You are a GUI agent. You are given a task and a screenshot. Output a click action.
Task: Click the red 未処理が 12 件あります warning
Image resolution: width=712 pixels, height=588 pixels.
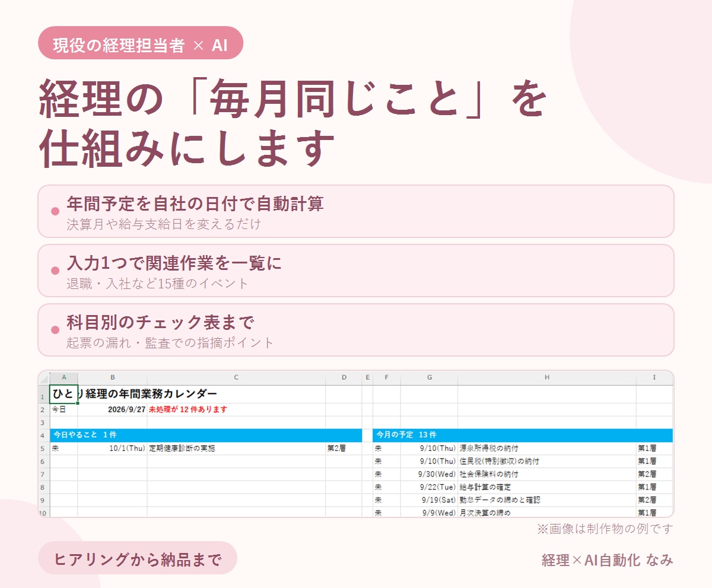point(187,409)
